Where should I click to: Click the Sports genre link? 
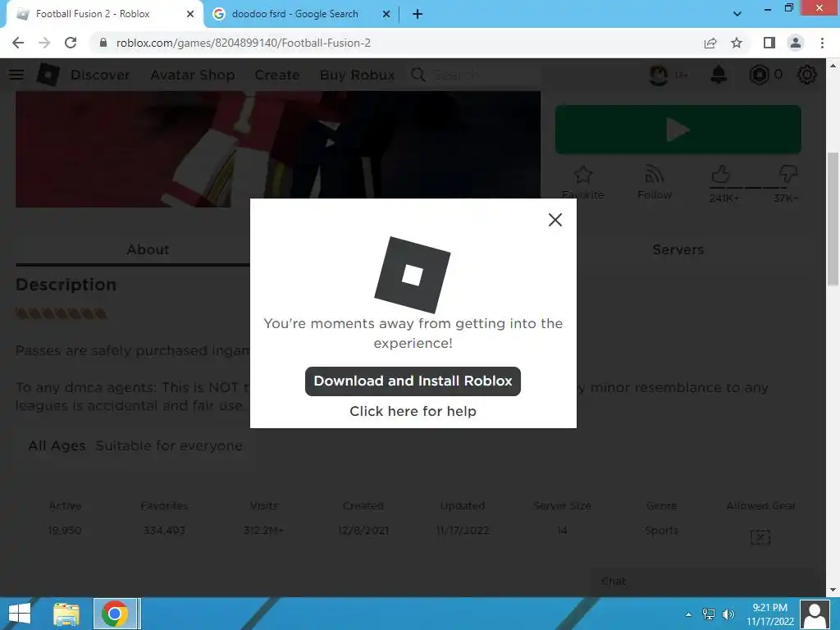pos(661,531)
